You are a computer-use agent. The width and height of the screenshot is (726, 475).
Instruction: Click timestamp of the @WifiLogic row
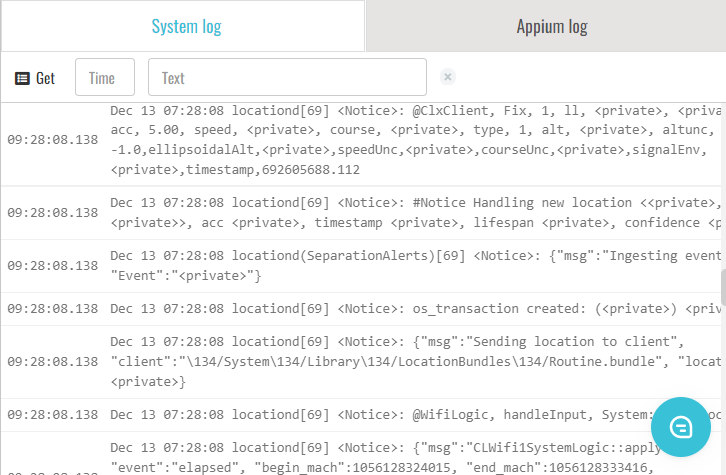52,415
